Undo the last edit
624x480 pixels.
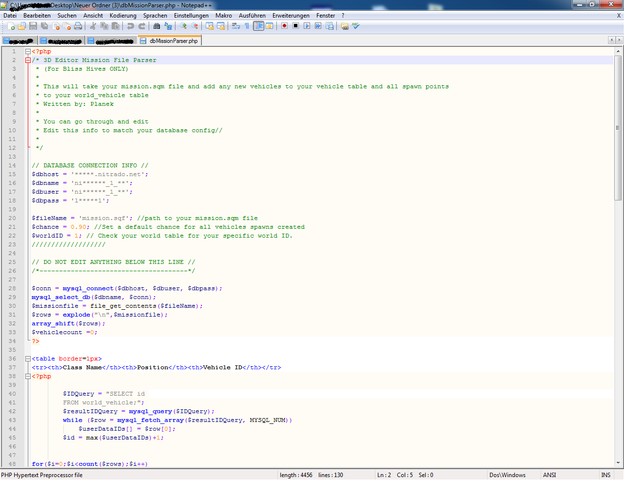pos(130,26)
